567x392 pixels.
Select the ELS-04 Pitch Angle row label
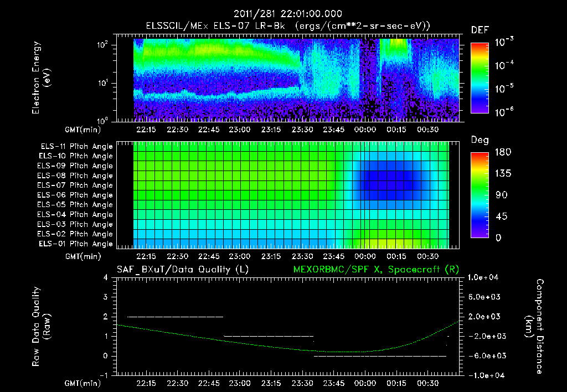click(75, 214)
